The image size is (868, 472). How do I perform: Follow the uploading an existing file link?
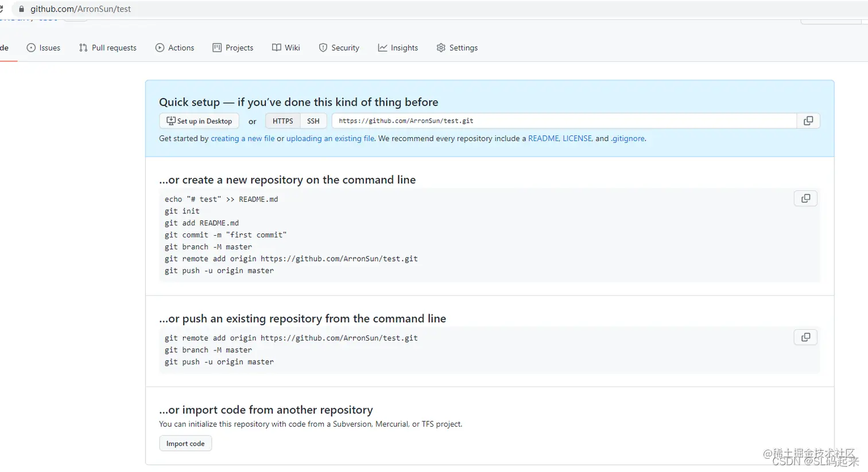pos(331,138)
